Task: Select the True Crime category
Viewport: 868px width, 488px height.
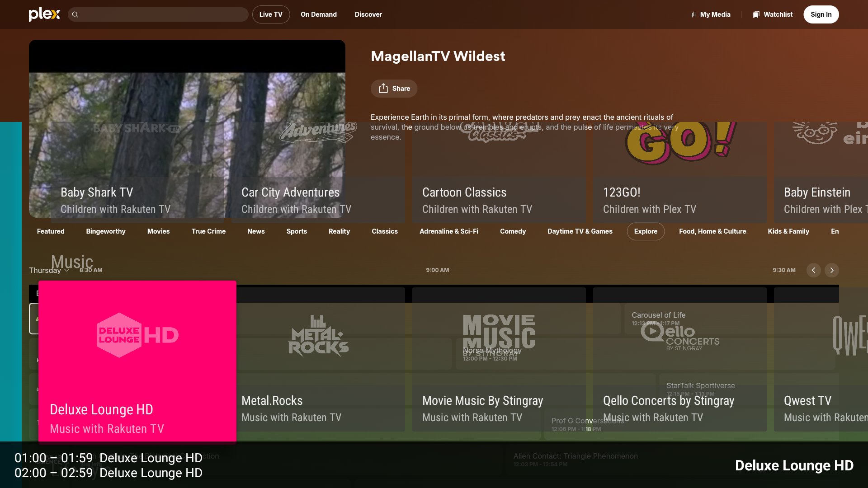Action: point(208,231)
